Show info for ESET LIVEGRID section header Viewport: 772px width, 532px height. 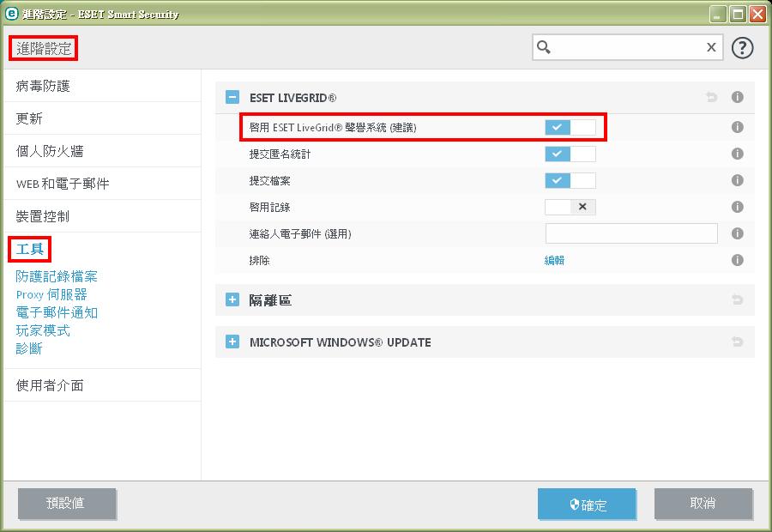coord(737,97)
